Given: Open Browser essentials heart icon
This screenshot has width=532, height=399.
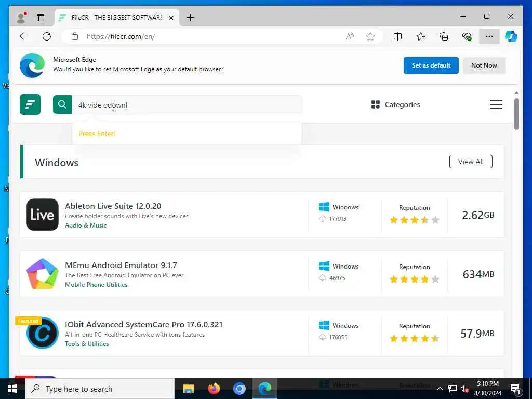Looking at the screenshot, I should pos(467,36).
